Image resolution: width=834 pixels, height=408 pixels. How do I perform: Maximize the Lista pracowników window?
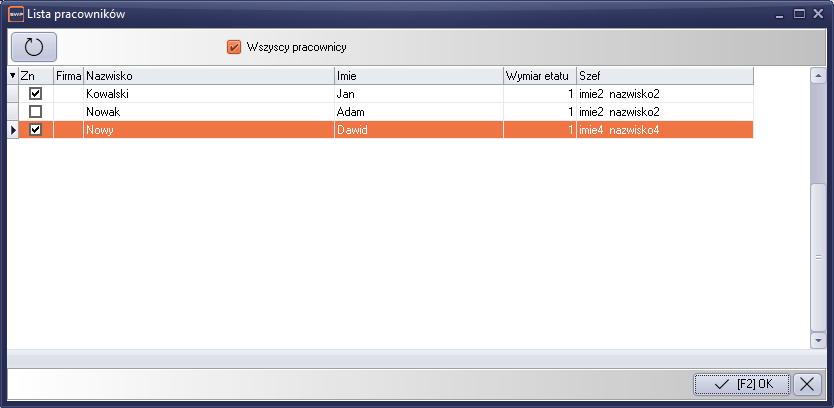click(x=799, y=14)
